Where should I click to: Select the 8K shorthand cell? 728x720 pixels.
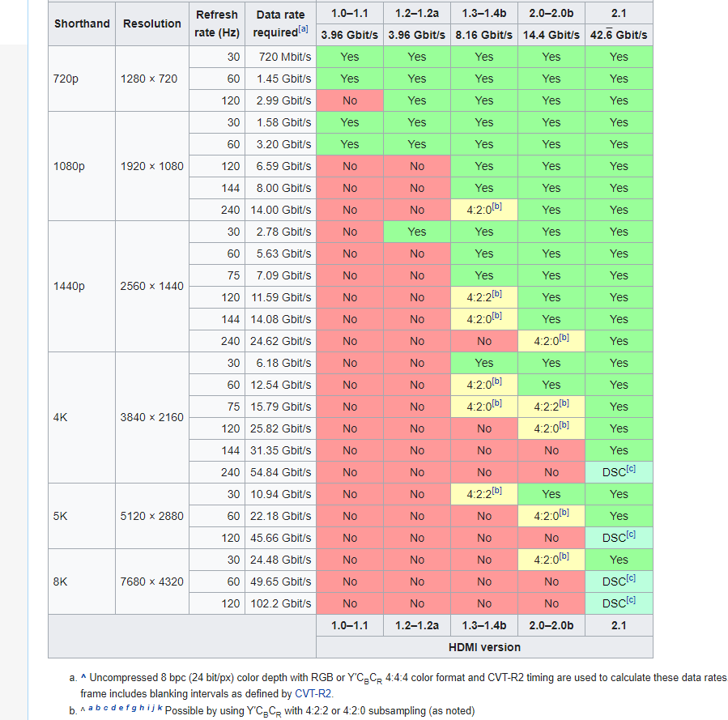pyautogui.click(x=82, y=582)
